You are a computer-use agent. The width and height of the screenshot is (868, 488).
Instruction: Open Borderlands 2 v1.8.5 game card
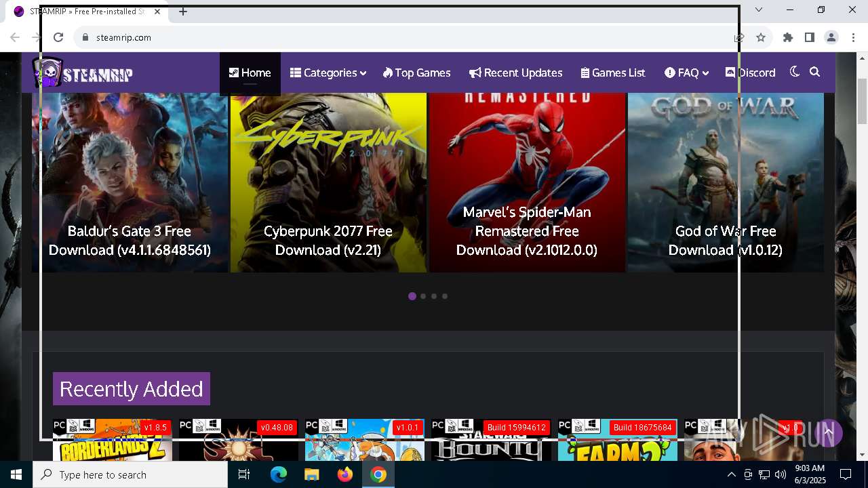113,440
